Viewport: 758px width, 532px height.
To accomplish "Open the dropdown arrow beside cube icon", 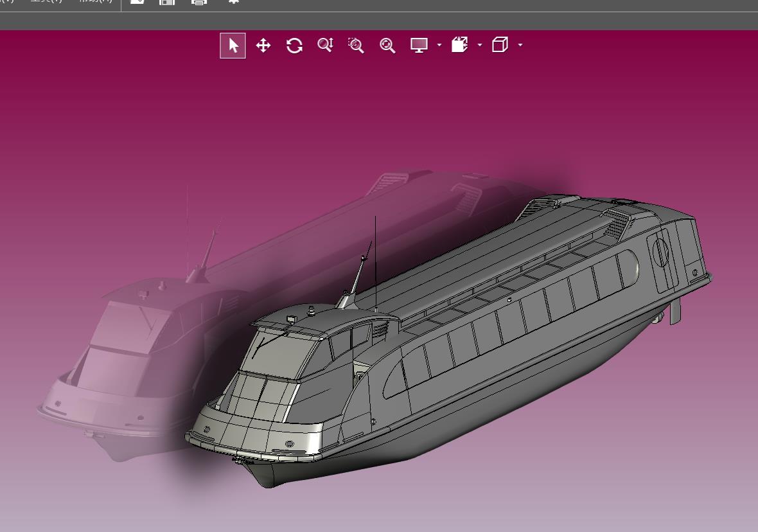I will click(520, 45).
